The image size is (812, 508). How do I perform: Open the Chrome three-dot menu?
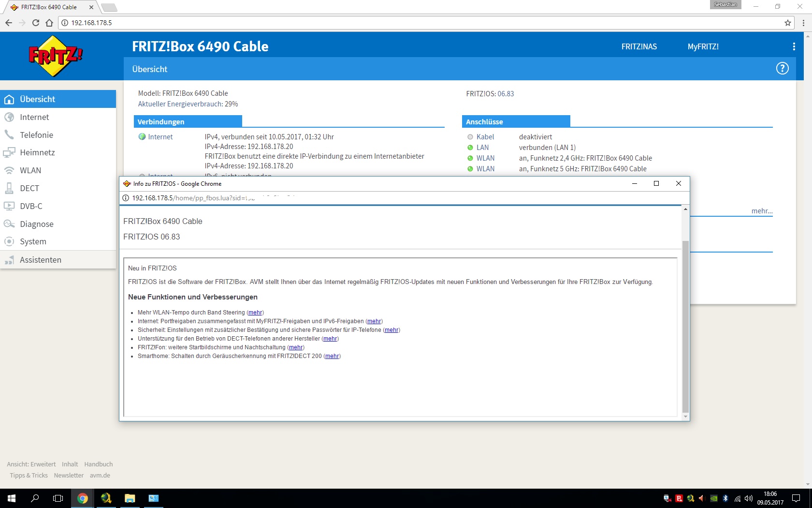[x=803, y=23]
